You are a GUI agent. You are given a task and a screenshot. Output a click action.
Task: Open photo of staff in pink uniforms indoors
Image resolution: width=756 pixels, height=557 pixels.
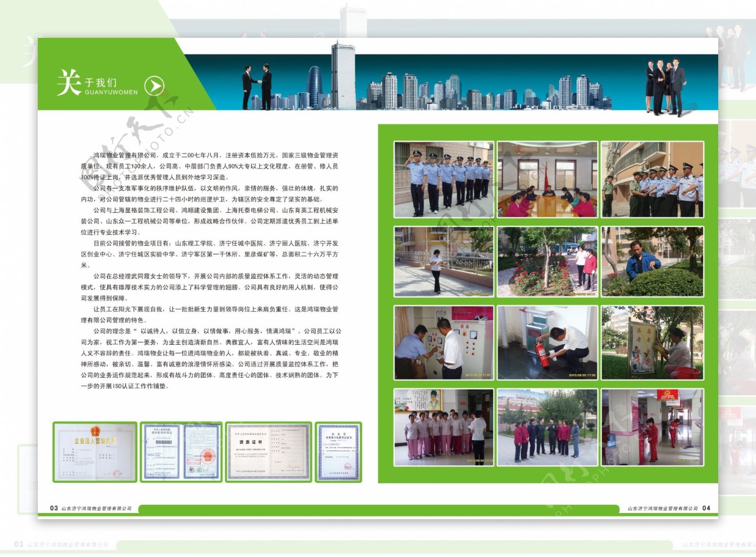(x=444, y=427)
